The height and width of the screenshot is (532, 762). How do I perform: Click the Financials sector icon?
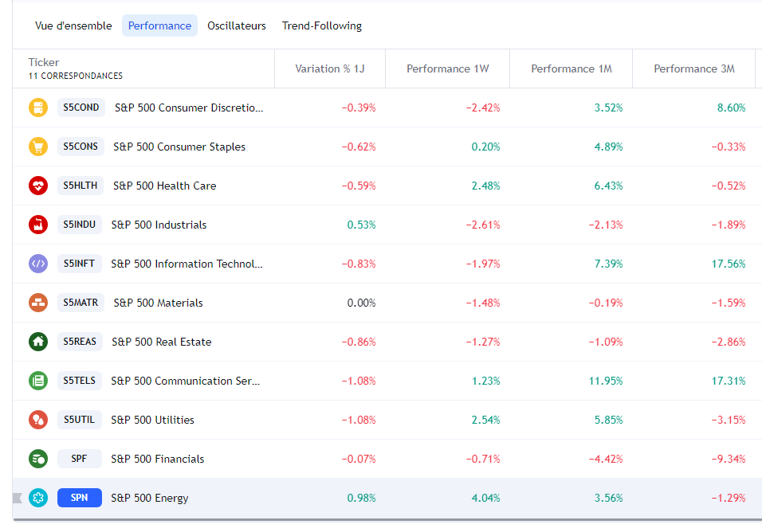coord(38,459)
